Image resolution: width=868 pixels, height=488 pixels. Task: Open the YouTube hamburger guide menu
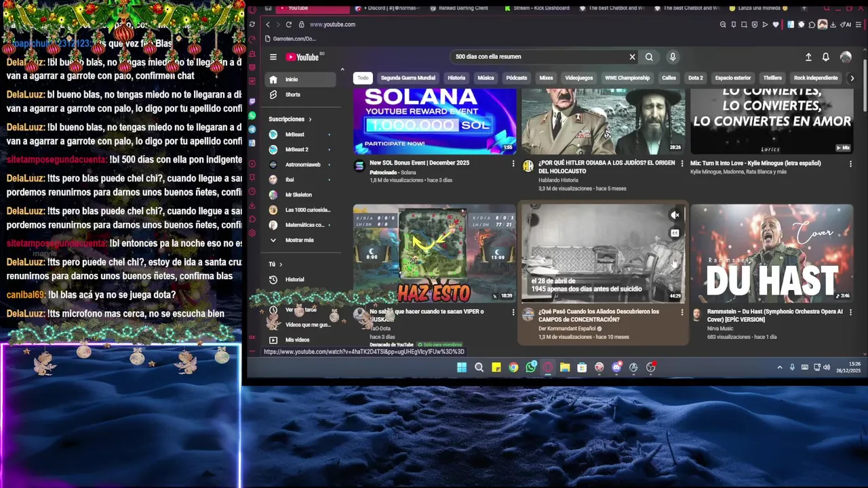pos(273,57)
